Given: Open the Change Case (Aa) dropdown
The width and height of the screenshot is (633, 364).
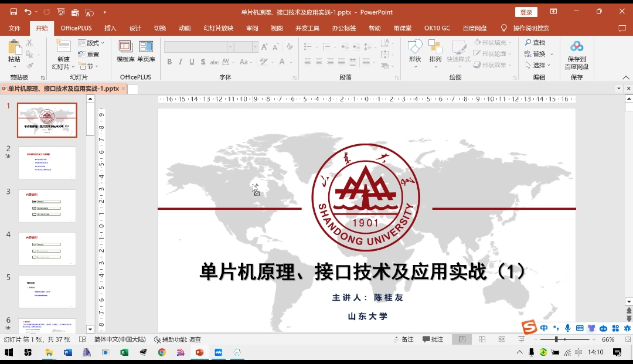Looking at the screenshot, I should [246, 62].
